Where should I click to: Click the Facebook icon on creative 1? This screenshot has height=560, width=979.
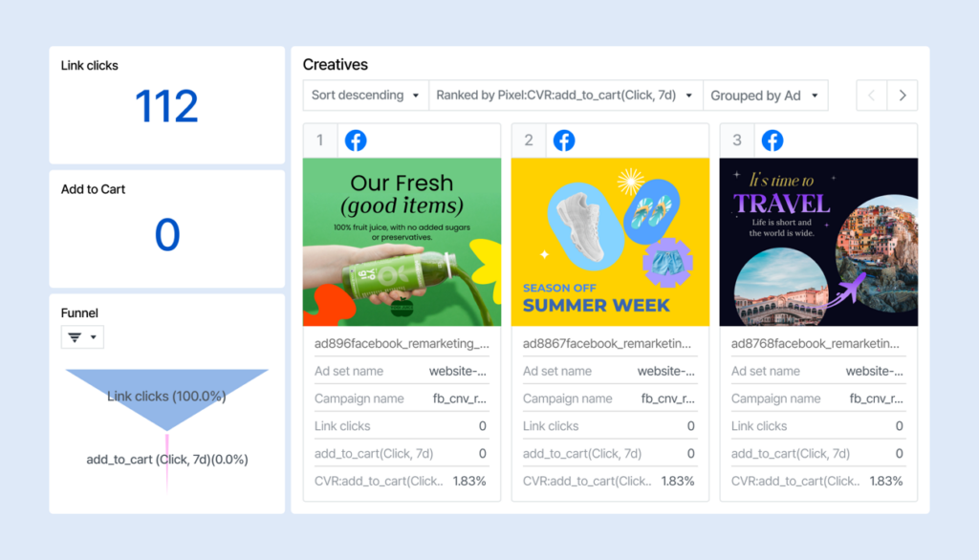[356, 140]
